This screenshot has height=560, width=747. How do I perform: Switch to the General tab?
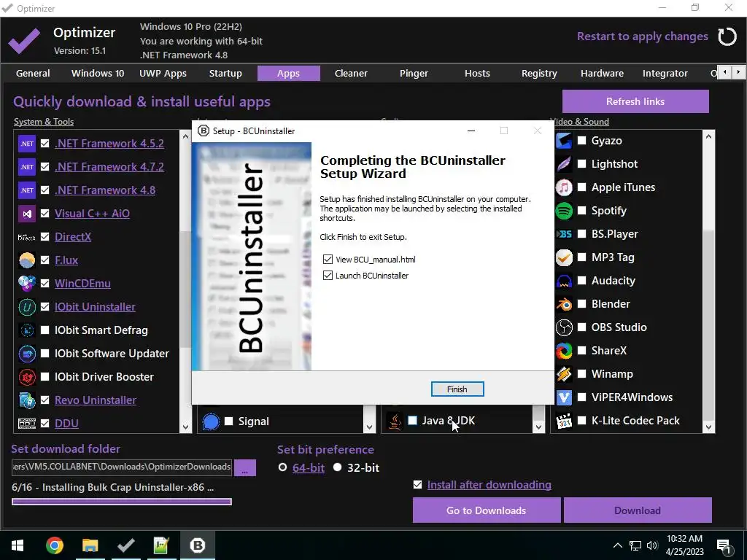(33, 74)
